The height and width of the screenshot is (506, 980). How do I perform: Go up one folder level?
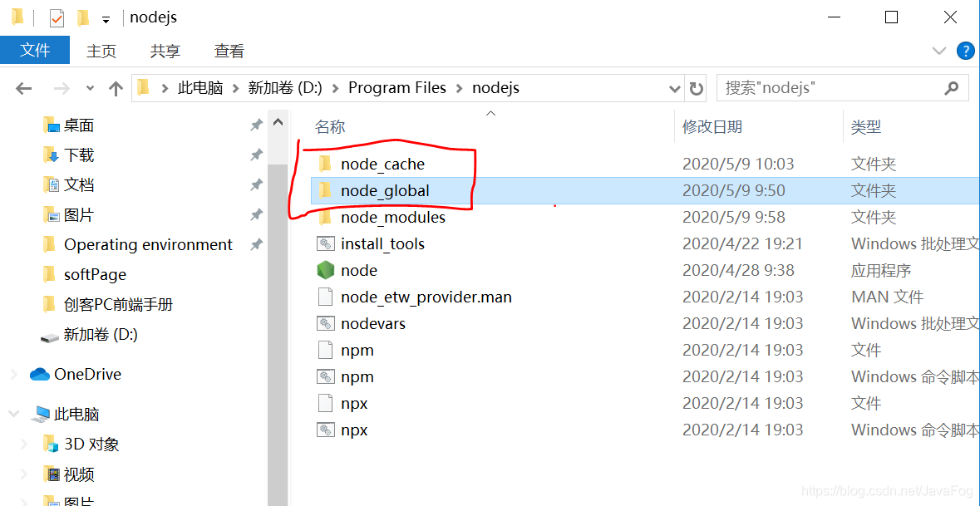[116, 89]
